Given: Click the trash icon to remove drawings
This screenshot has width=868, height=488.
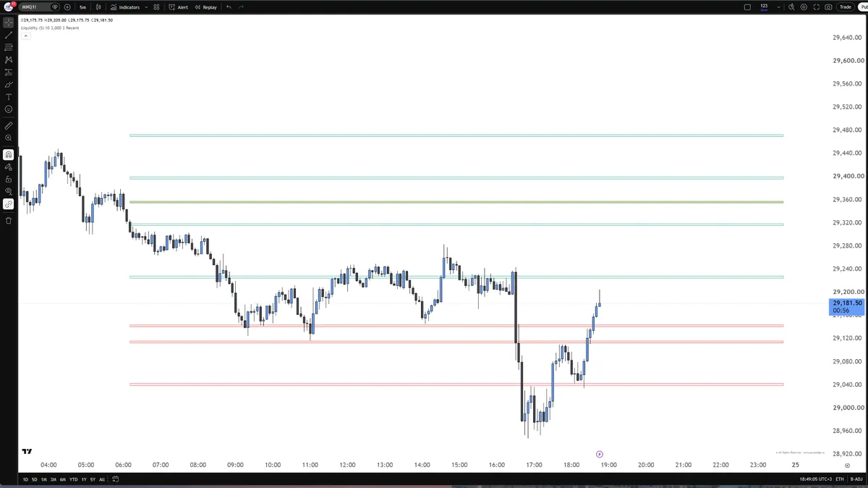Looking at the screenshot, I should click(x=9, y=220).
